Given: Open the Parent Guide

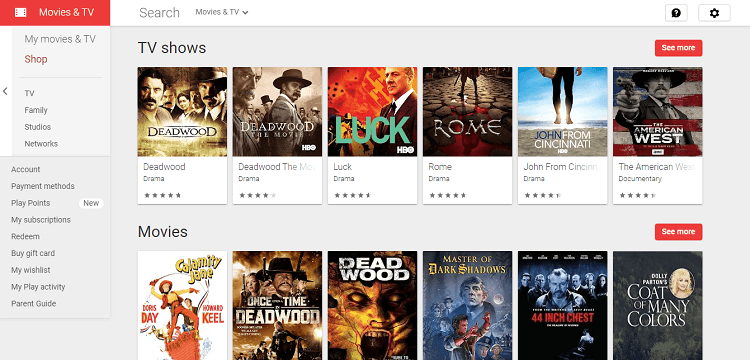Looking at the screenshot, I should (33, 303).
